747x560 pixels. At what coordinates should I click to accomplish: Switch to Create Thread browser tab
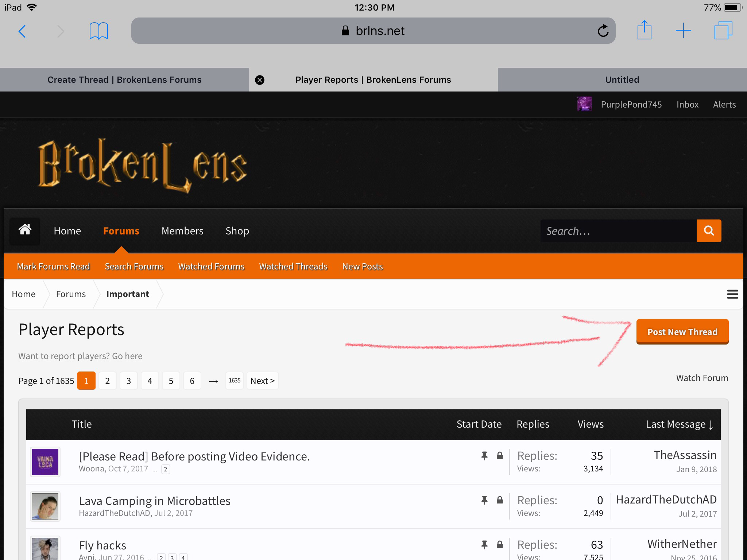point(124,80)
